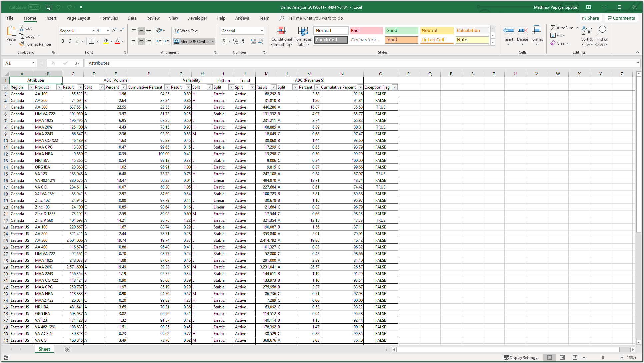Click the zoom slider handle
644x363 pixels.
(603, 358)
